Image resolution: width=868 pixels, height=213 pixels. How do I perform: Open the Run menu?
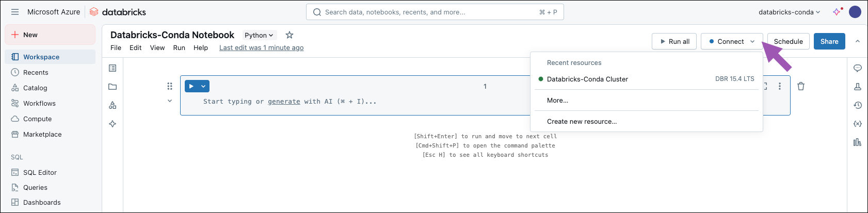179,47
